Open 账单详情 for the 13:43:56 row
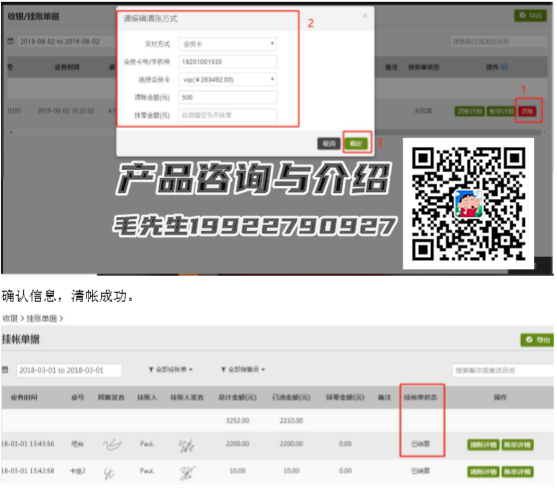557x489 pixels. (517, 445)
